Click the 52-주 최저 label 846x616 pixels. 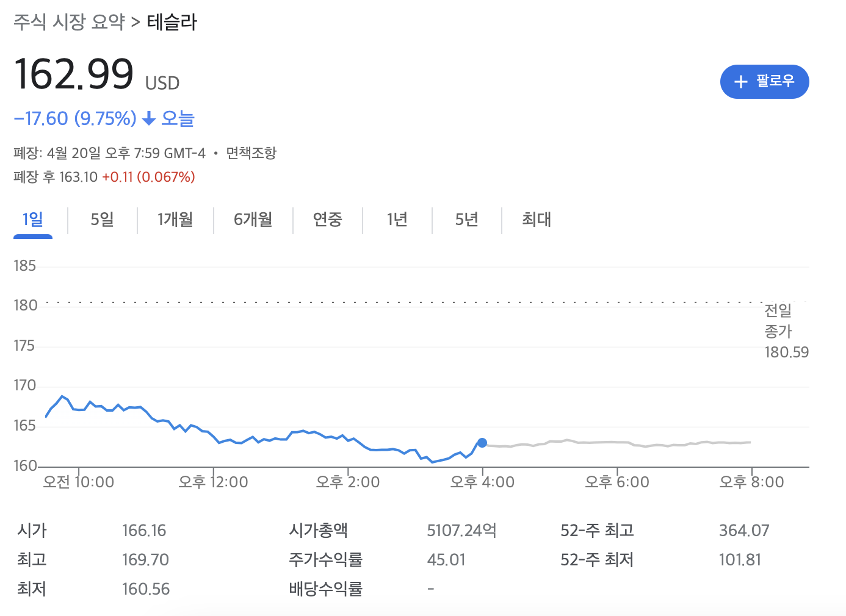[x=597, y=560]
